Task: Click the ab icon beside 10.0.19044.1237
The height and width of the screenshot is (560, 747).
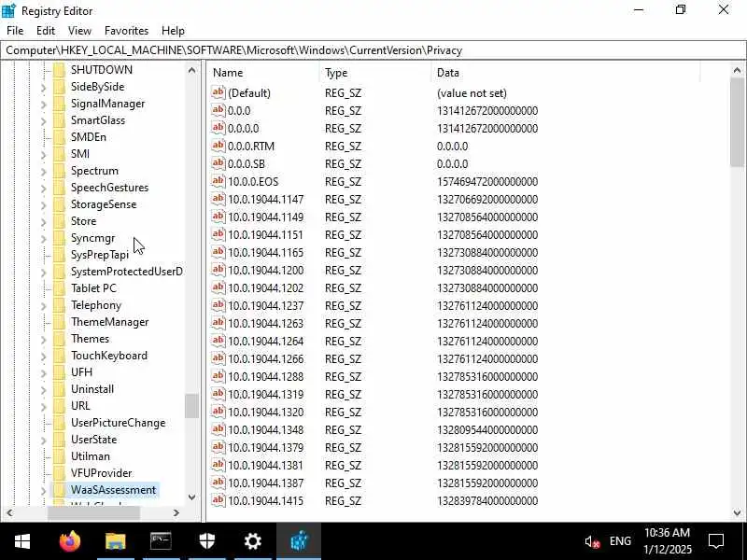Action: (218, 305)
